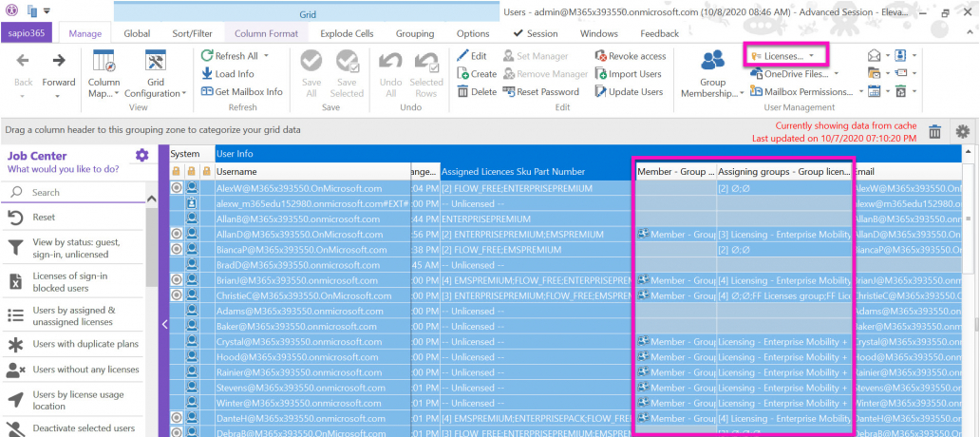980x437 pixels.
Task: Open the Options tab
Action: (473, 34)
